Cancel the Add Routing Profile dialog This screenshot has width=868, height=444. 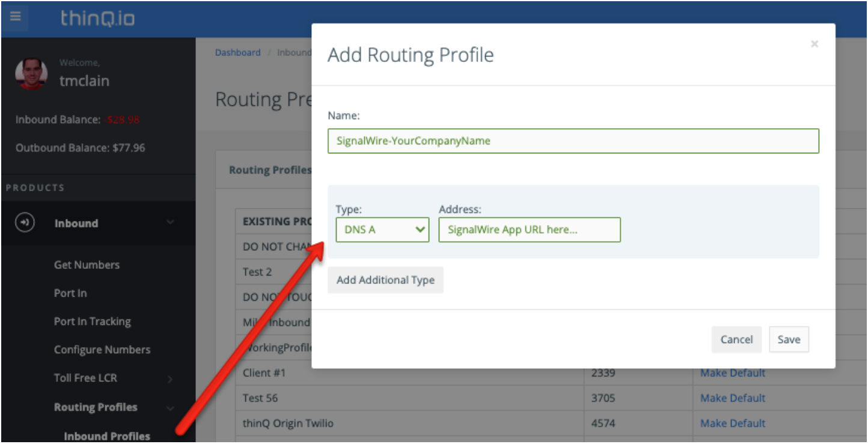point(736,339)
